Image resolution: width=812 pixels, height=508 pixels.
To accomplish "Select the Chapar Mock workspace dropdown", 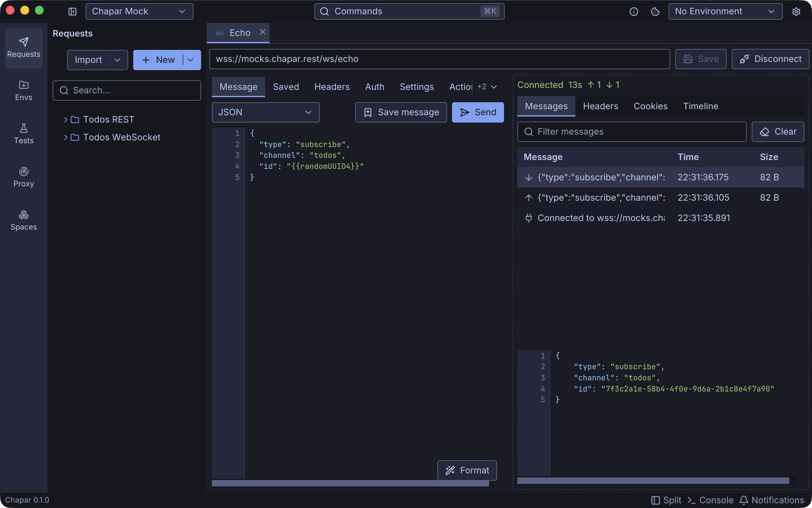I will (139, 11).
